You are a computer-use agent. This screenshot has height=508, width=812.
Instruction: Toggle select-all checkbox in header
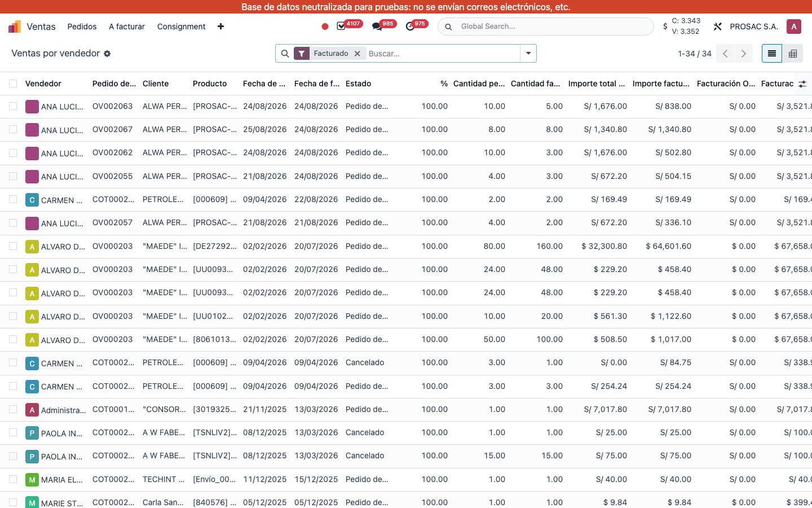coord(13,84)
